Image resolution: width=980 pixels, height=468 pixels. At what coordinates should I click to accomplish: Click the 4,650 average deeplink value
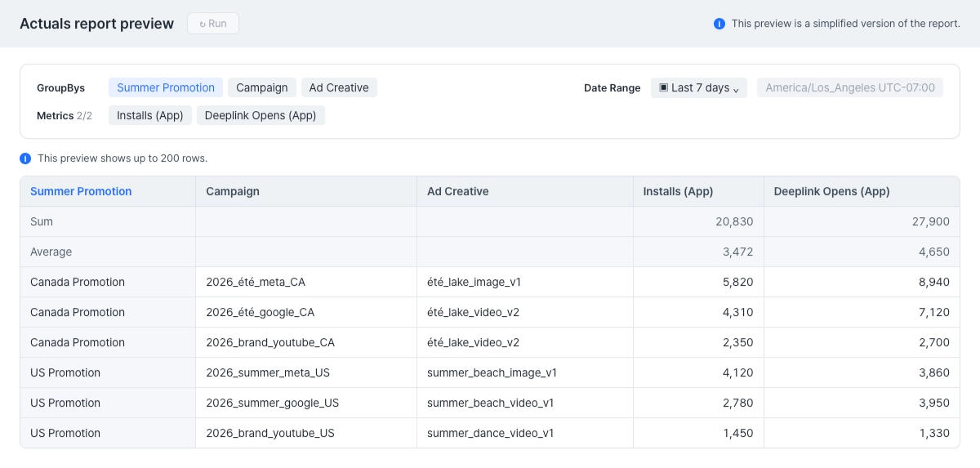coord(934,252)
